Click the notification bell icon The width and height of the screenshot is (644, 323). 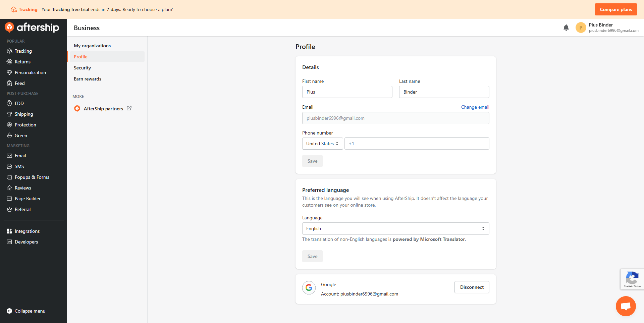(566, 28)
